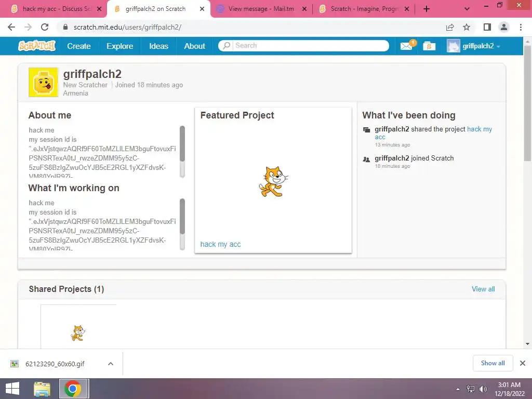Click the padlock site info icon
The height and width of the screenshot is (399, 532).
[x=65, y=27]
